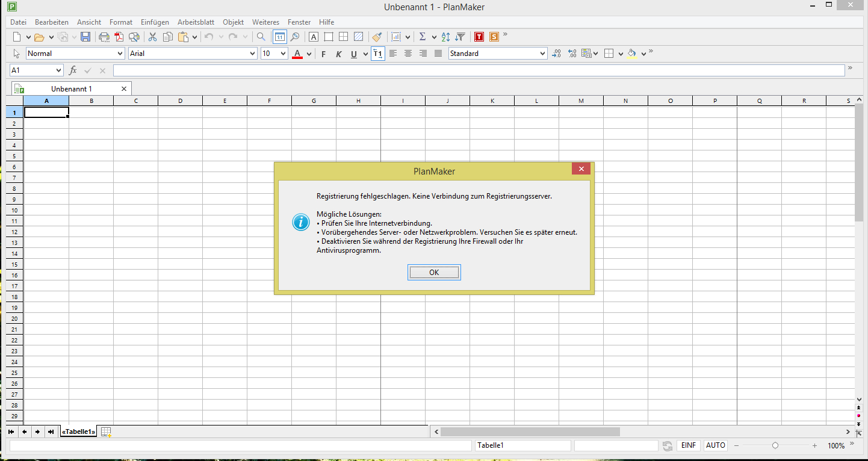Expand the borders dropdown arrow

coord(621,54)
